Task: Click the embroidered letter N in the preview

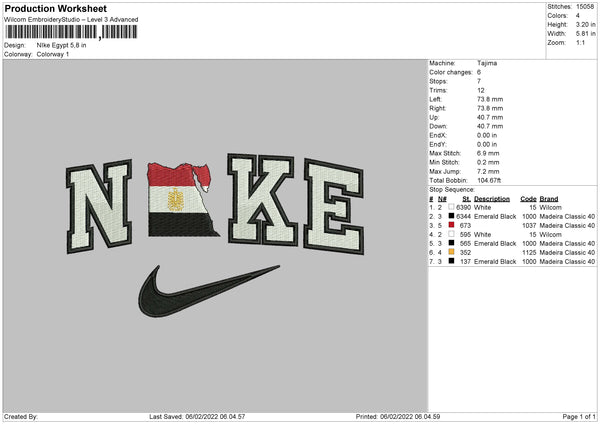Action: (x=99, y=207)
